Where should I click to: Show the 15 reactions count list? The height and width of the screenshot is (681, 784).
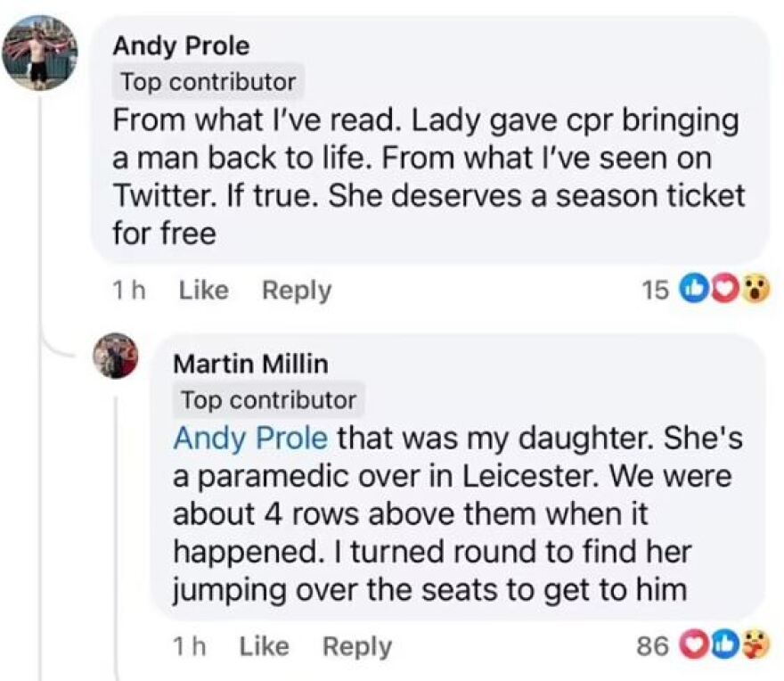[x=655, y=290]
